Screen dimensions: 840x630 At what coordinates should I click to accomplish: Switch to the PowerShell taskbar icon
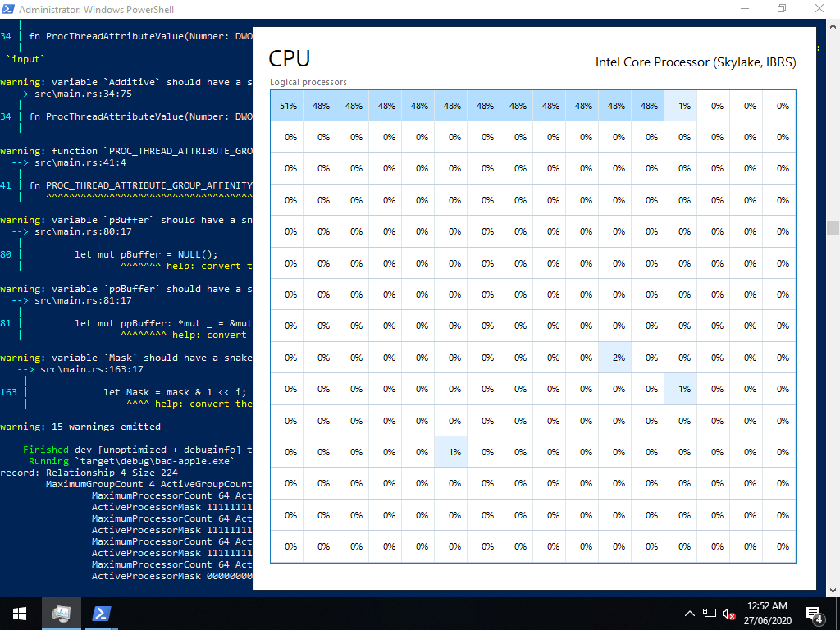tap(102, 613)
